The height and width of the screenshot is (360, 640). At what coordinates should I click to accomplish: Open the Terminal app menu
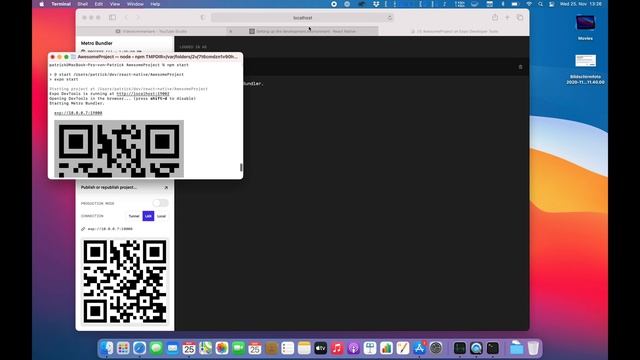[x=61, y=4]
